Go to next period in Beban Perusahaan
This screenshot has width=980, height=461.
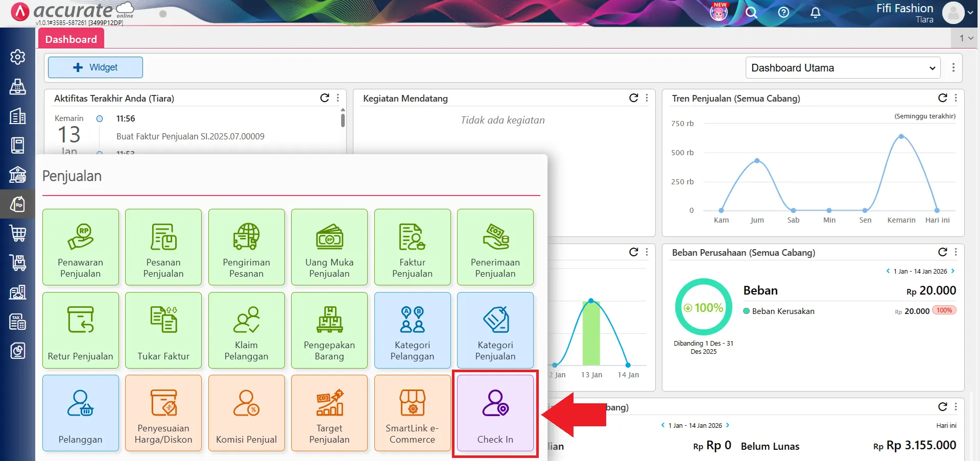click(953, 271)
